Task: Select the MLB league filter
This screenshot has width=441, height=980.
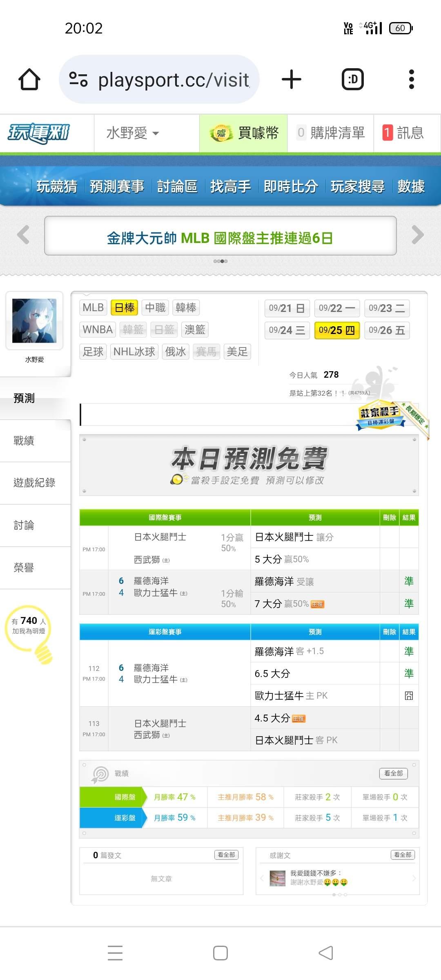Action: (x=93, y=307)
